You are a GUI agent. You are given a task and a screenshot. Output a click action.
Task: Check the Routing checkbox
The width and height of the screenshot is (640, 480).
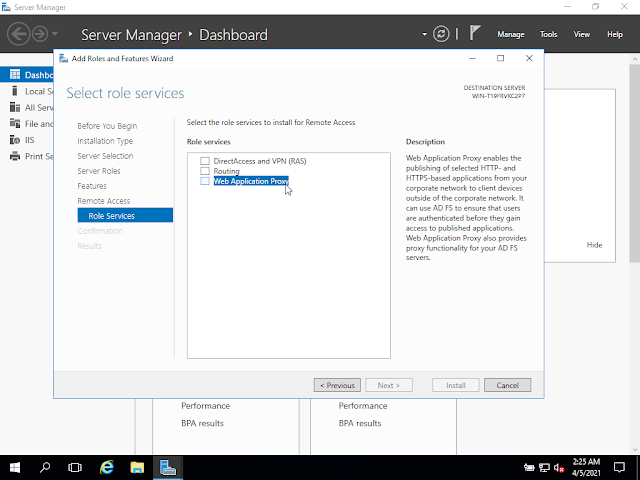click(205, 171)
